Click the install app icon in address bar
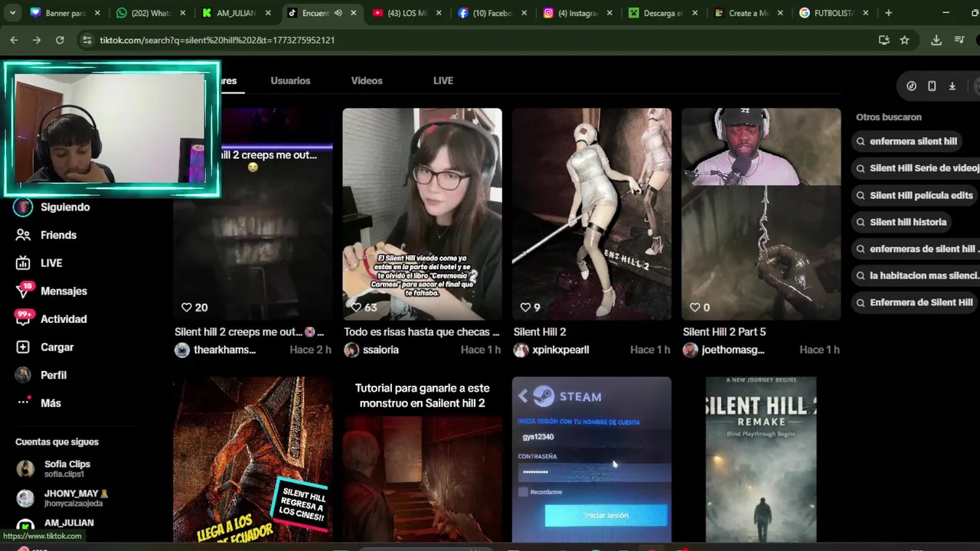 point(884,40)
